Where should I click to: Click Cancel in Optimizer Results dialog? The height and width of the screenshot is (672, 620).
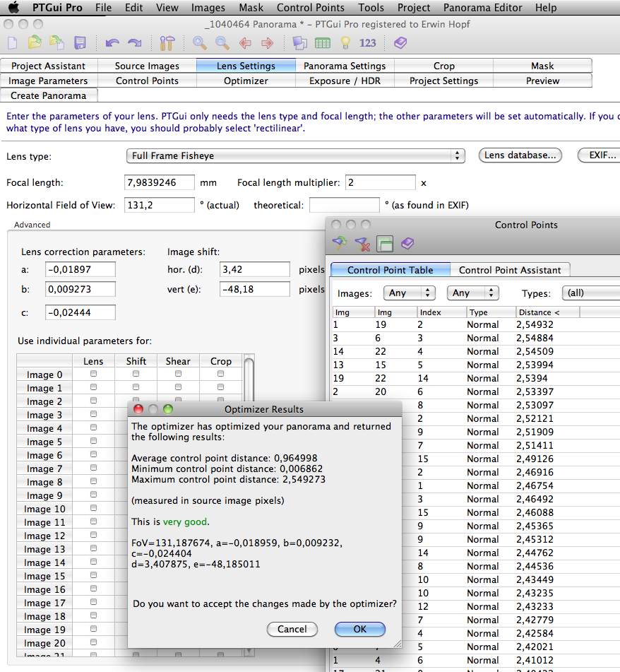tap(292, 629)
